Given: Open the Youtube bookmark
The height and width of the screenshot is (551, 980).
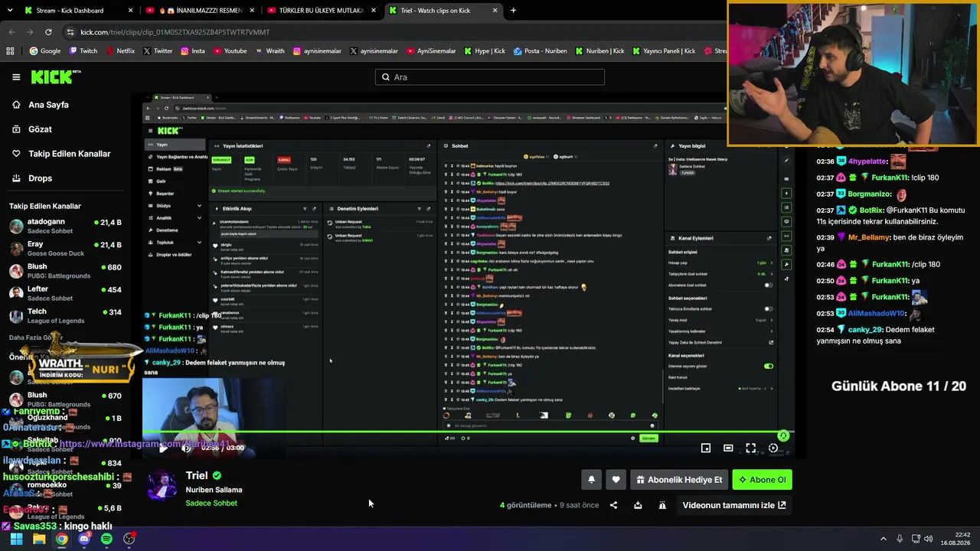Looking at the screenshot, I should (x=230, y=51).
